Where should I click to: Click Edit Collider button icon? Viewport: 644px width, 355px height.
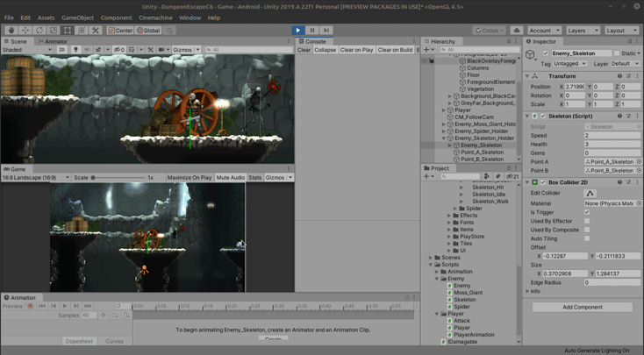(x=590, y=194)
